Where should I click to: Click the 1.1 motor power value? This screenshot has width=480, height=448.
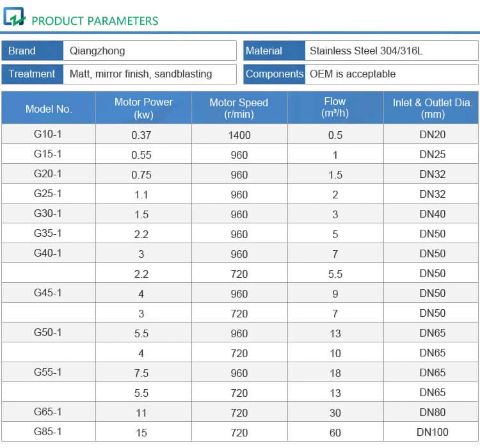tap(141, 195)
